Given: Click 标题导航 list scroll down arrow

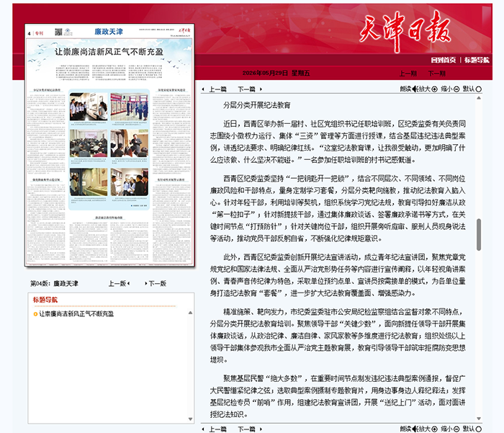Looking at the screenshot, I should click(x=190, y=419).
